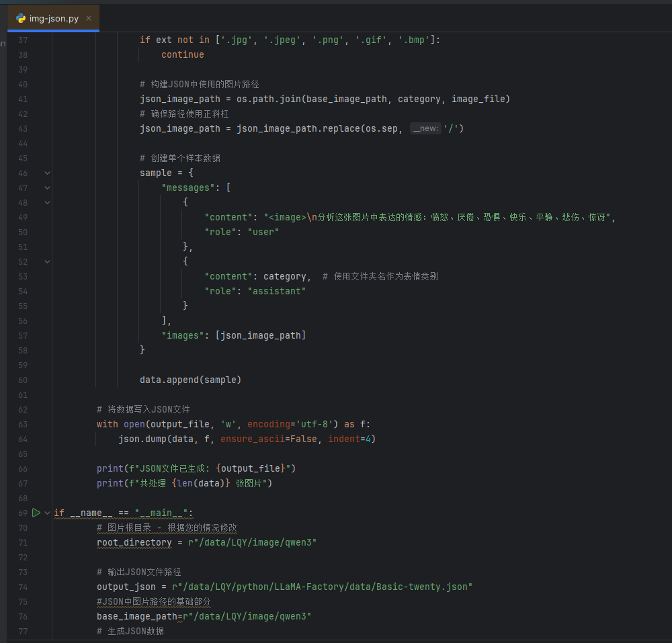Click line number 60 in the gutter

click(23, 380)
